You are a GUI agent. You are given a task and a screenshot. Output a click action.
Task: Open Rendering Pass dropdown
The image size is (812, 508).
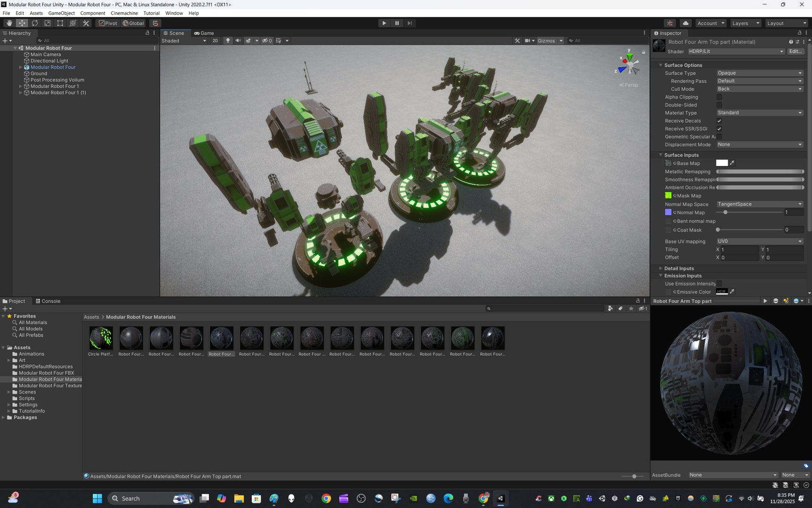[x=760, y=81]
